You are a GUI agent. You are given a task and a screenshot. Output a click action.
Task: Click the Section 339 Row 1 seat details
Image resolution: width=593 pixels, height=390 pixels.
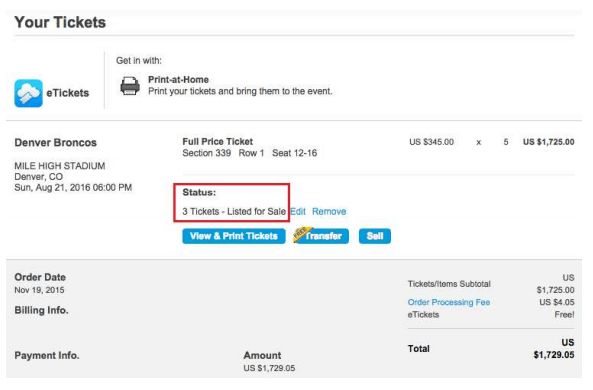pyautogui.click(x=250, y=153)
